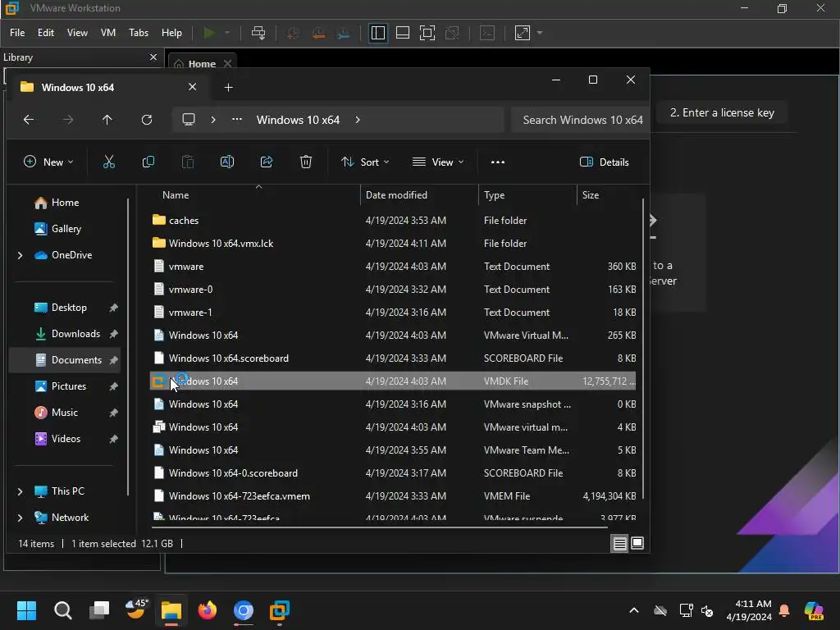Open the See more ellipsis menu
The image size is (840, 630).
point(498,162)
